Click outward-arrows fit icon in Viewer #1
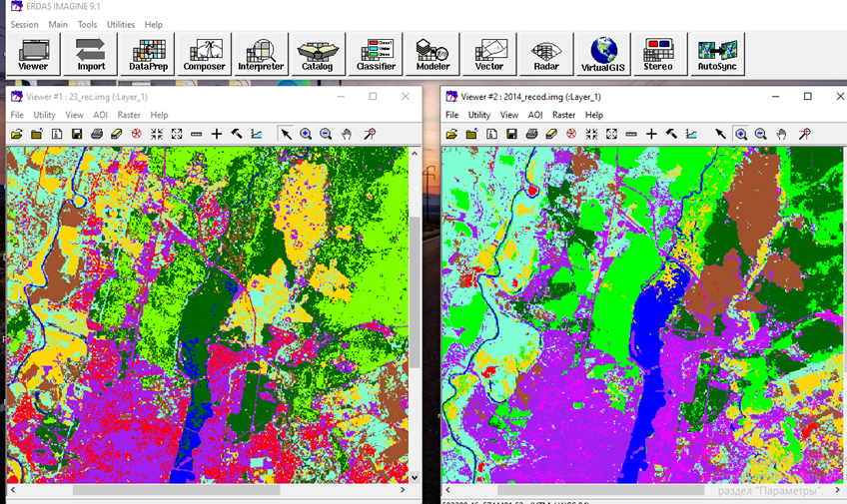 (177, 134)
